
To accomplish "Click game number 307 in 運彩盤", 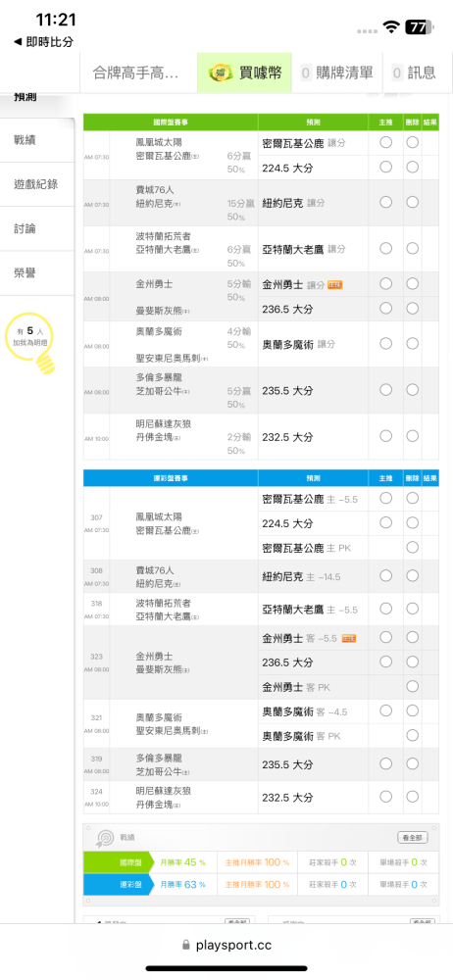I will [96, 517].
